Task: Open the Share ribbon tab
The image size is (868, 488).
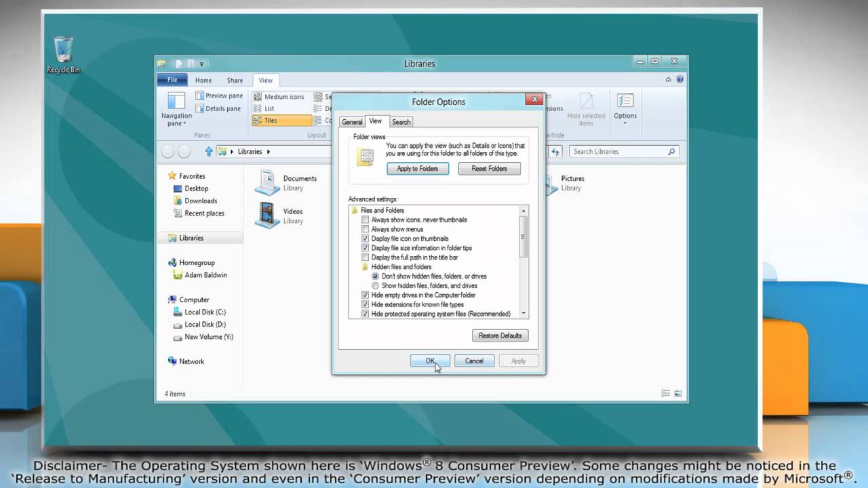Action: click(235, 80)
